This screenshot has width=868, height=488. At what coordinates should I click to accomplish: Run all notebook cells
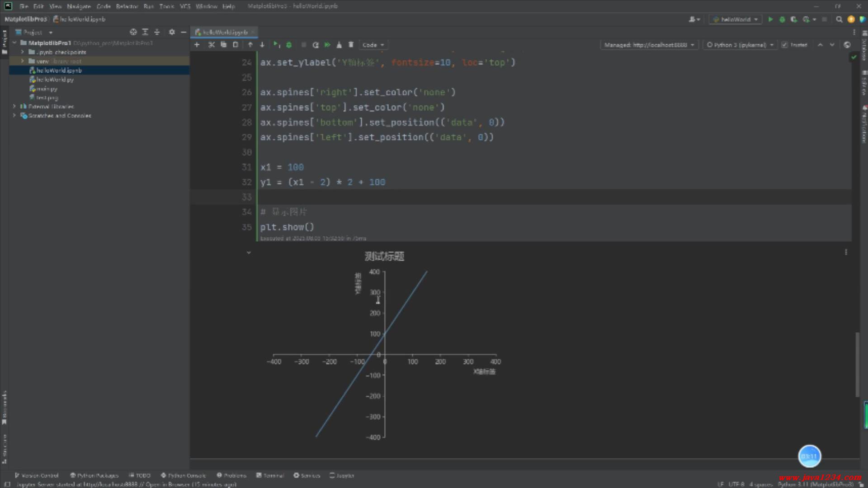click(327, 45)
